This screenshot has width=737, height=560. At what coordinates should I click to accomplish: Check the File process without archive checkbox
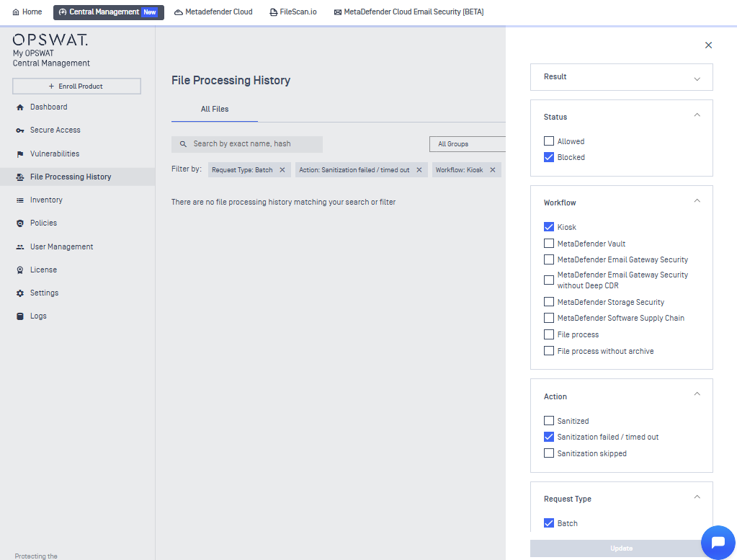click(548, 351)
